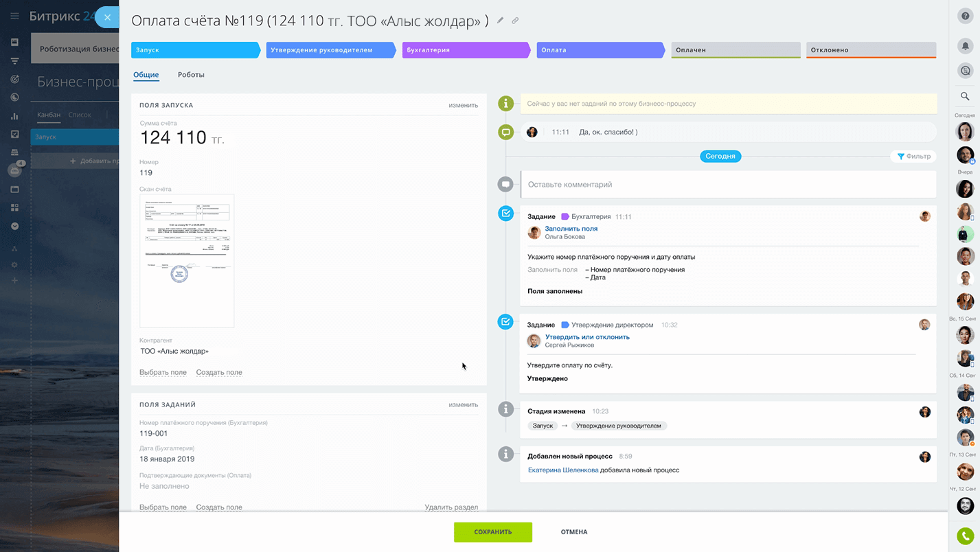Open the invoice scan thumbnail
This screenshot has width=980, height=552.
[187, 261]
